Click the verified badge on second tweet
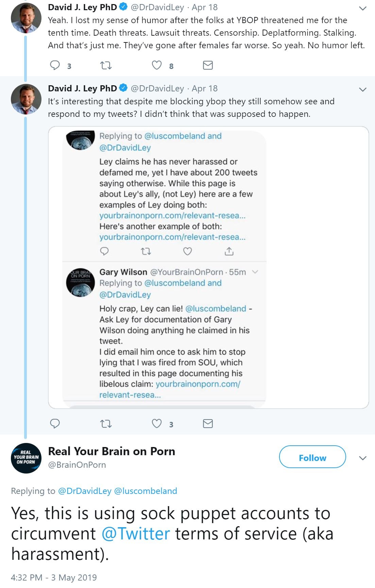 pyautogui.click(x=123, y=88)
